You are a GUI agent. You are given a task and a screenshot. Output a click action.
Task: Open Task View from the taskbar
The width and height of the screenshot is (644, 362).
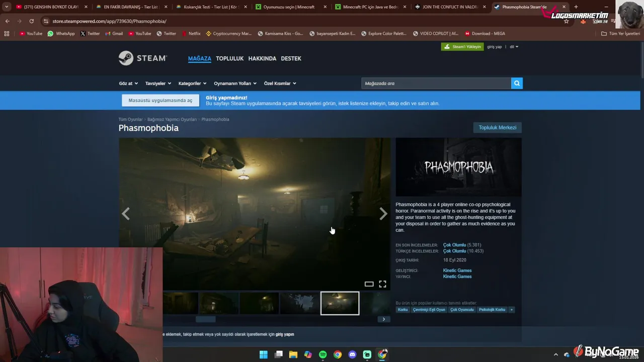(278, 354)
